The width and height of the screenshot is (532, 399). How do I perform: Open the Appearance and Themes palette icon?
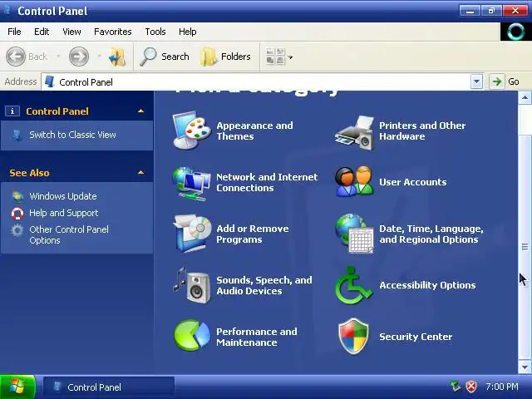[x=192, y=131]
